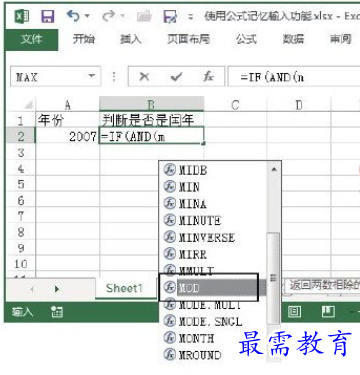Screen dimensions: 360x375
Task: Click the 输入 mode indicator in status bar
Action: [22, 312]
